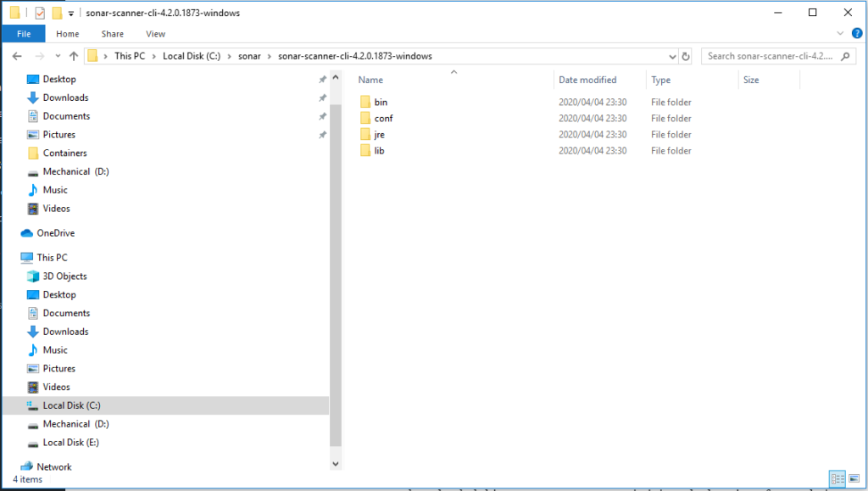Image resolution: width=868 pixels, height=491 pixels.
Task: Open the File ribbon tab
Action: [x=23, y=34]
